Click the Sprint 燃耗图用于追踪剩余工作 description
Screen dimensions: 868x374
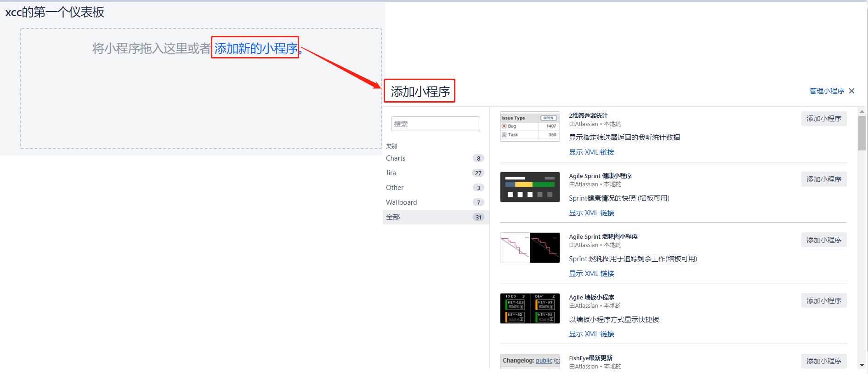[x=633, y=259]
